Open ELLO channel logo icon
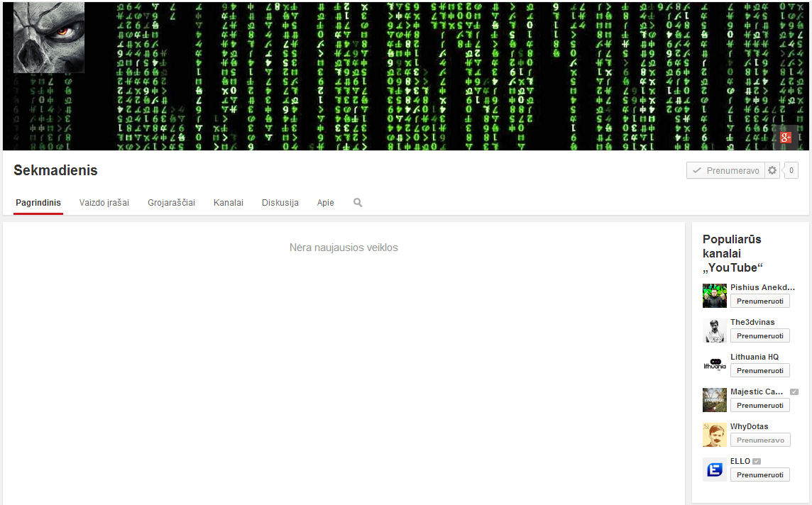This screenshot has height=505, width=812. (x=715, y=470)
